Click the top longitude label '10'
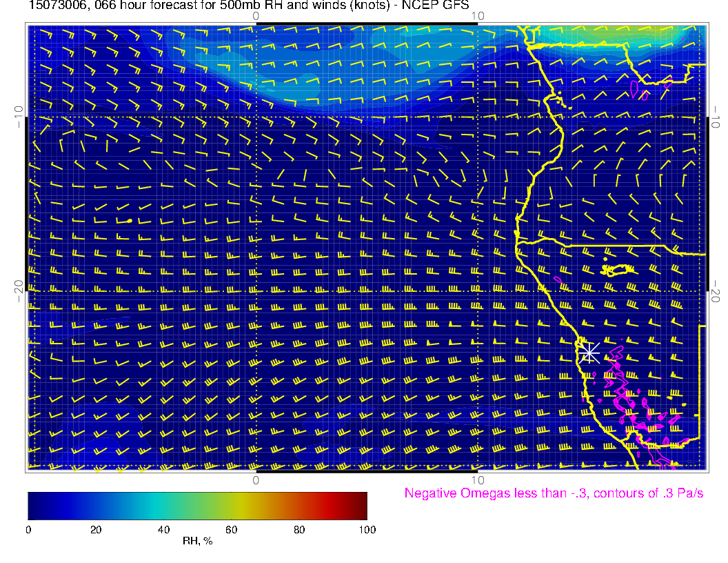The image size is (728, 563). tap(478, 17)
